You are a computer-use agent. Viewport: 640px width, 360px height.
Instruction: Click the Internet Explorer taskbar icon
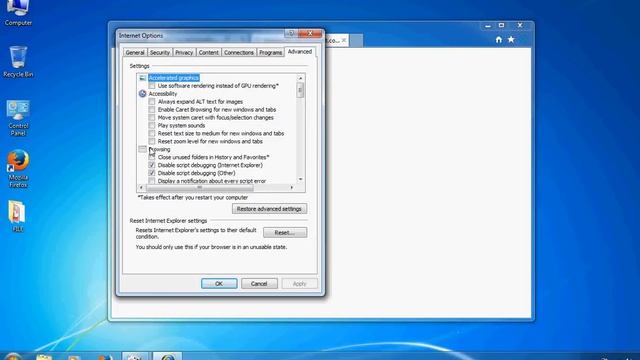[x=167, y=356]
